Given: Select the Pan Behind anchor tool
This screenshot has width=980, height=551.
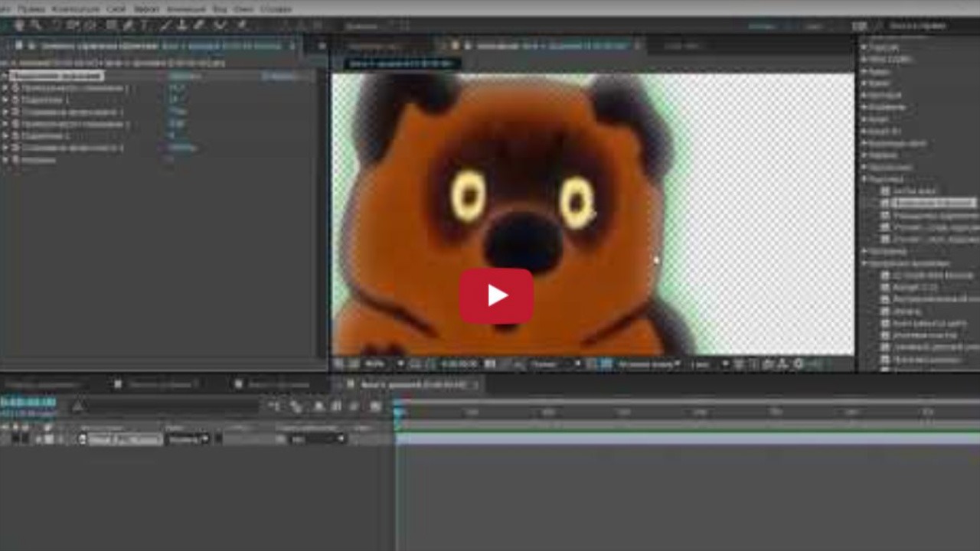Looking at the screenshot, I should pyautogui.click(x=90, y=25).
